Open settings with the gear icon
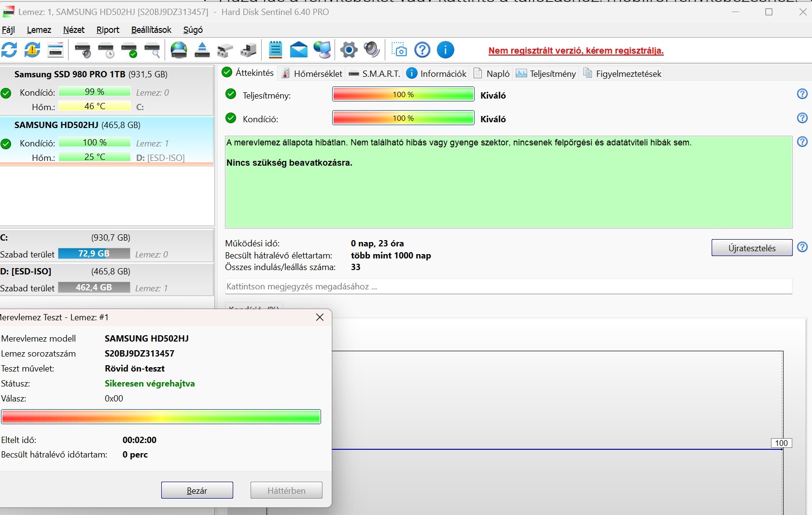The image size is (812, 515). [x=349, y=50]
